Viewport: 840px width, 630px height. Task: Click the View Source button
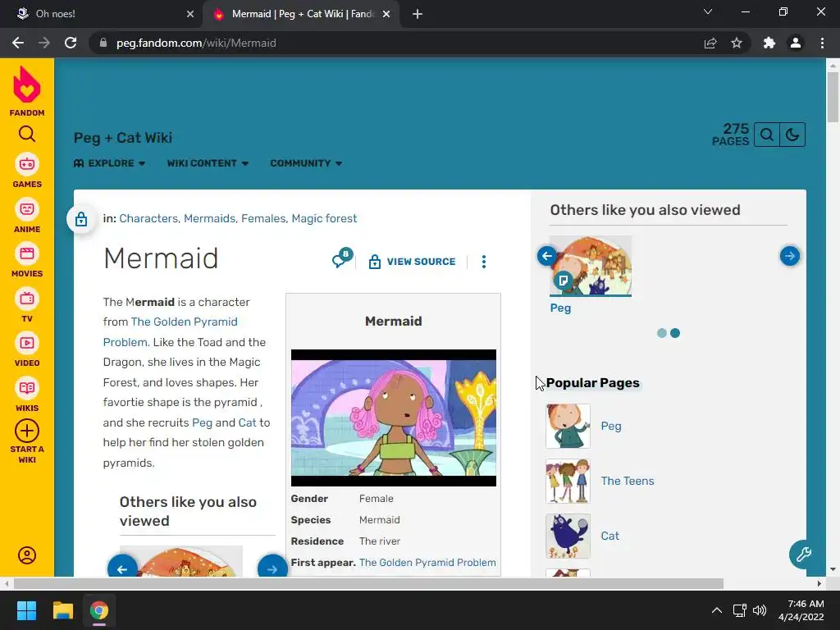413,262
